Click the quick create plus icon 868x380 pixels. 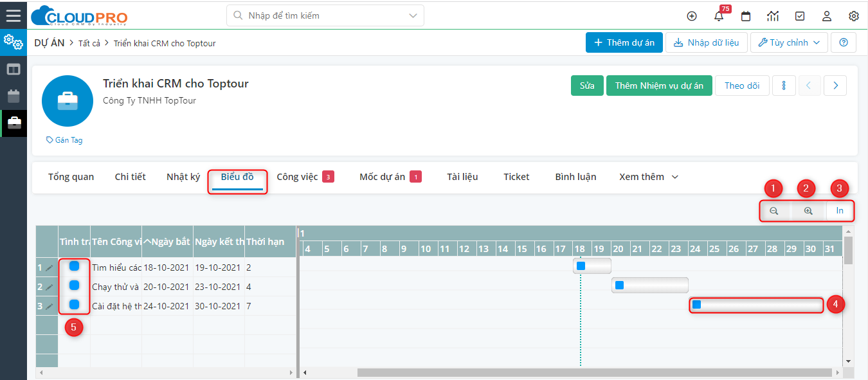pyautogui.click(x=692, y=16)
